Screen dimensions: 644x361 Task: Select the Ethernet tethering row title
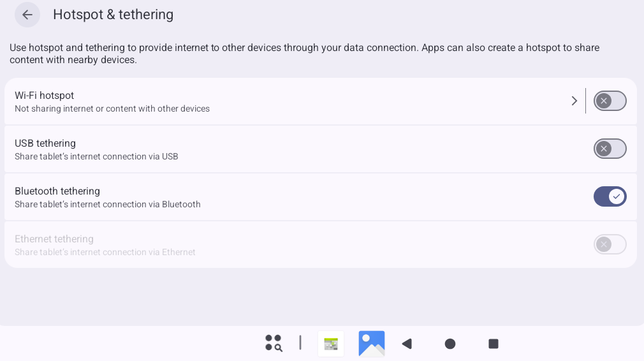[x=54, y=239]
